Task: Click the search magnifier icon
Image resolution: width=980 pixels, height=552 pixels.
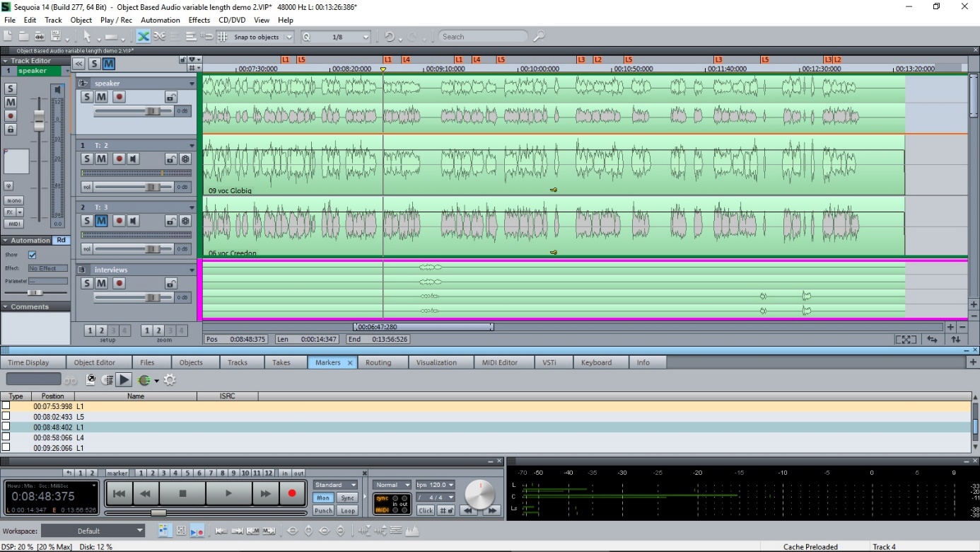Action: pyautogui.click(x=539, y=36)
